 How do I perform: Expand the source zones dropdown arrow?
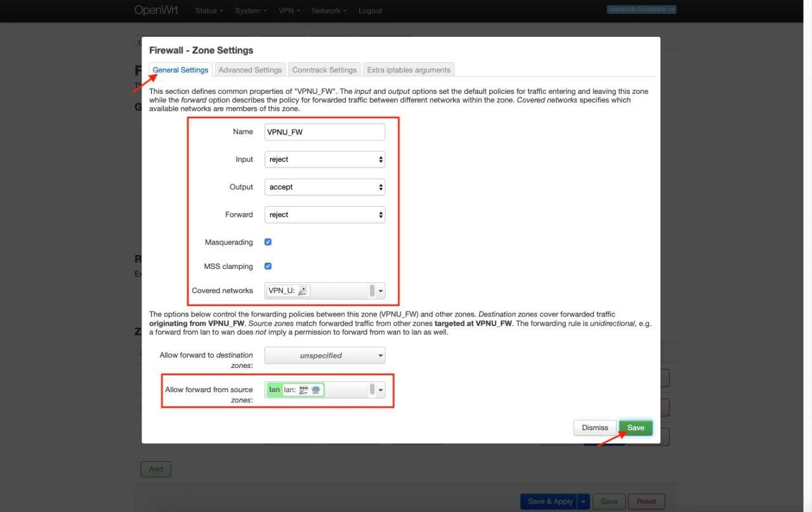pos(381,390)
